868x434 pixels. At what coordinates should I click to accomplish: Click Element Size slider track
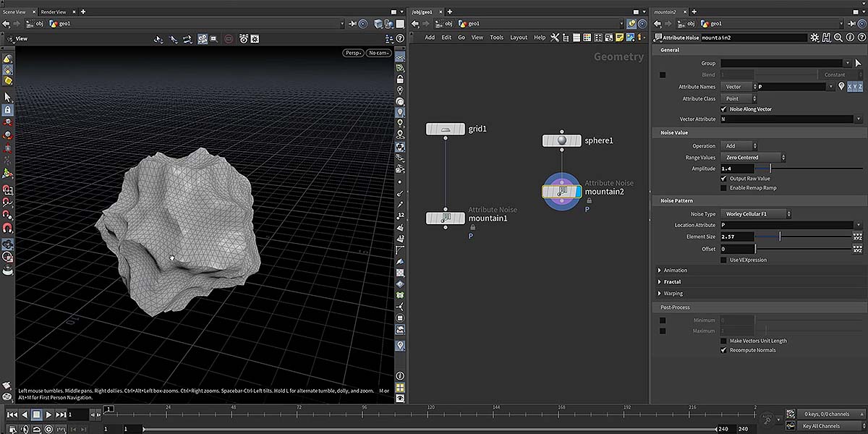804,237
